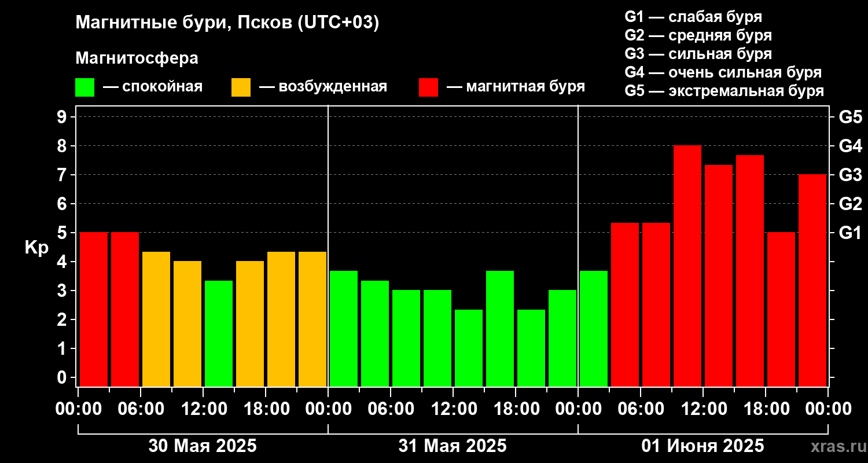868x463 pixels.
Task: Click the 'G4 — очень сильная буря' description
Action: pyautogui.click(x=723, y=72)
